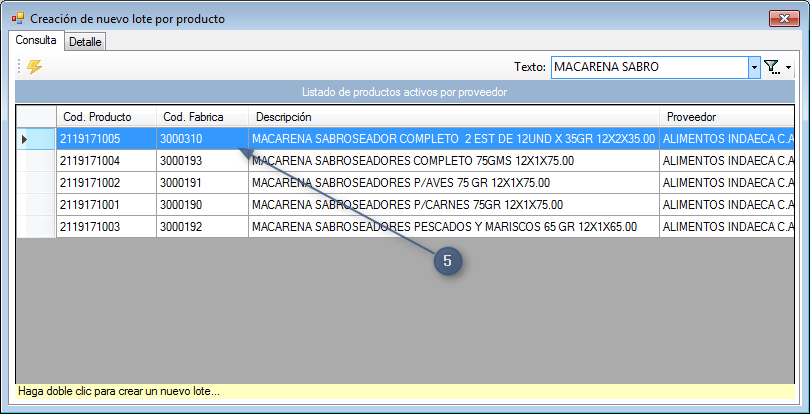Select SABROSEADORES P/AVES 75 GR description
Viewport: 810px width, 414px height.
coord(454,182)
